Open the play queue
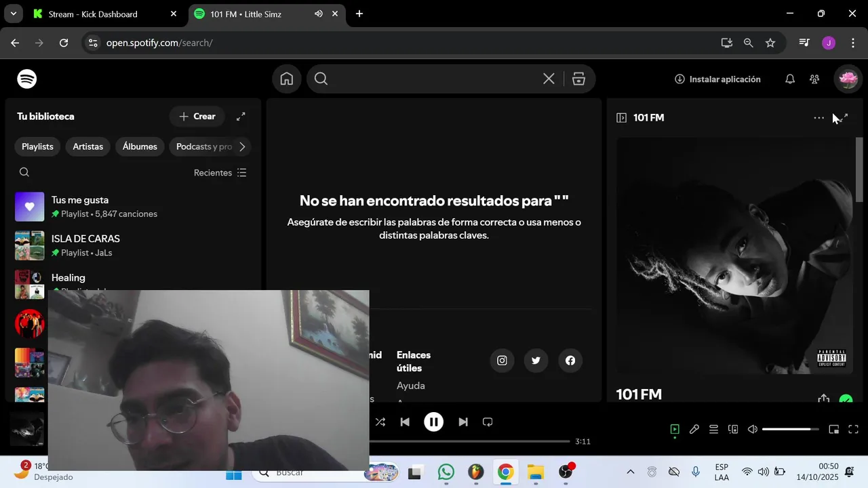The width and height of the screenshot is (868, 488). pyautogui.click(x=713, y=429)
